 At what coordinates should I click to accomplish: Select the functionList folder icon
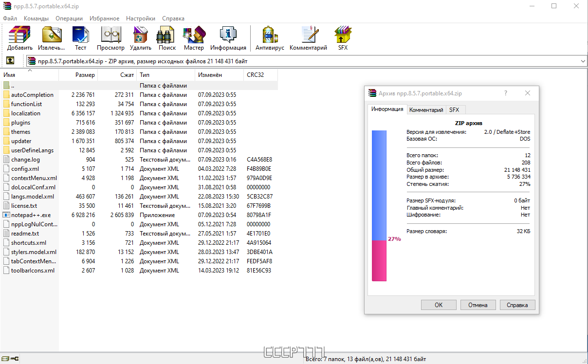click(x=6, y=104)
